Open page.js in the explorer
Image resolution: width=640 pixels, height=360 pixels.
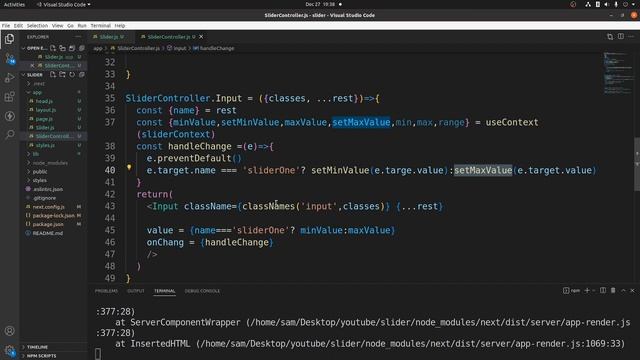(x=44, y=119)
